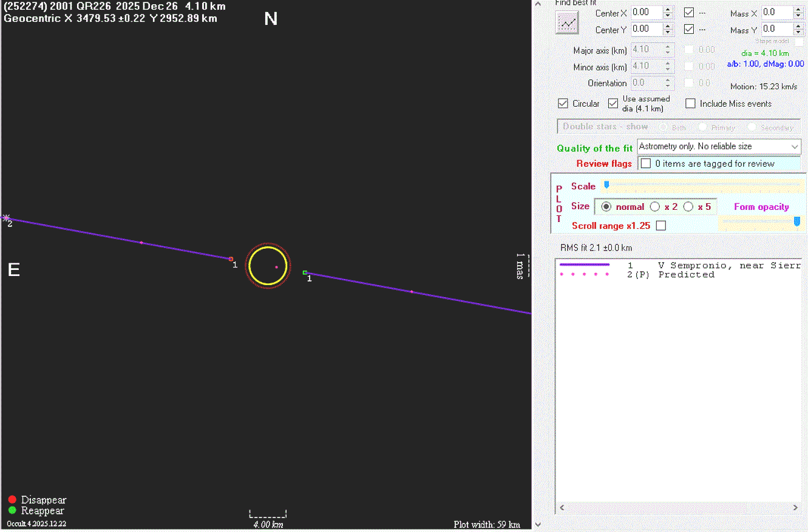The height and width of the screenshot is (532, 808).
Task: Click the white star marker at chord 2
Action: click(x=6, y=218)
